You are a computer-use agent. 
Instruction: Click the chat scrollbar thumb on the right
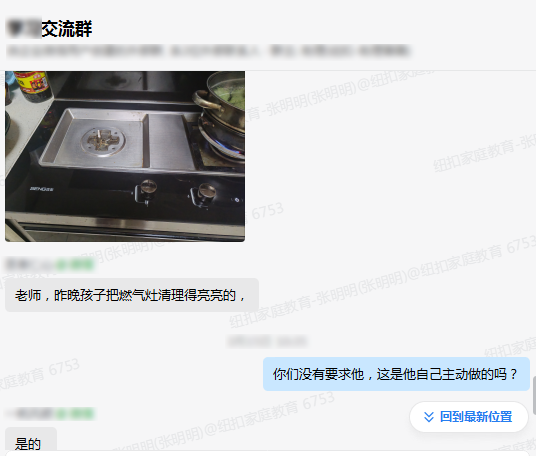click(x=534, y=395)
